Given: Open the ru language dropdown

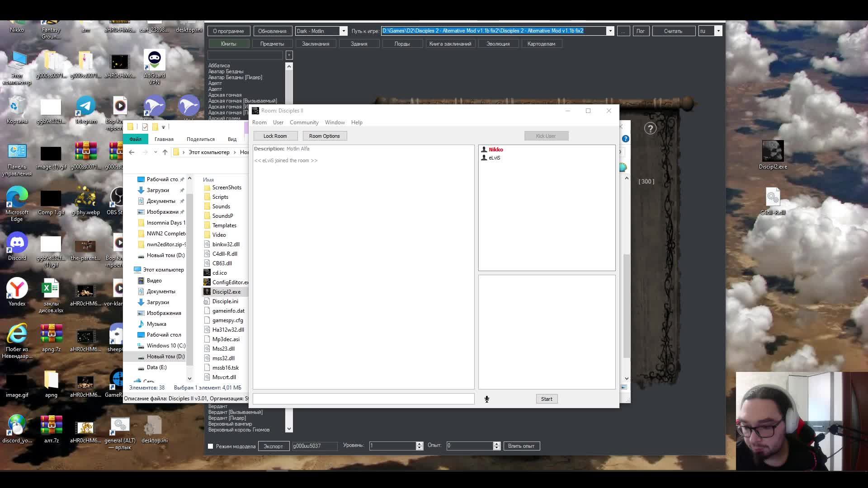Looking at the screenshot, I should coord(718,31).
